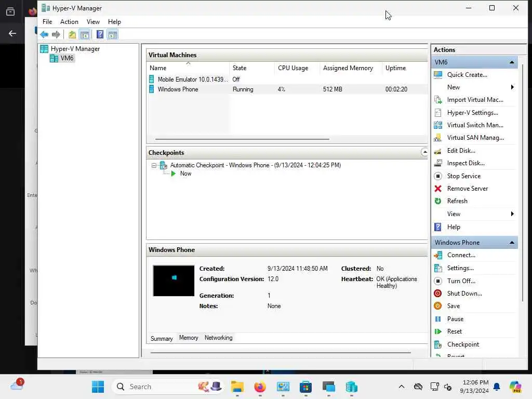Click the Quick Create icon in Actions
Screen dimensions: 532x399
tap(438, 75)
